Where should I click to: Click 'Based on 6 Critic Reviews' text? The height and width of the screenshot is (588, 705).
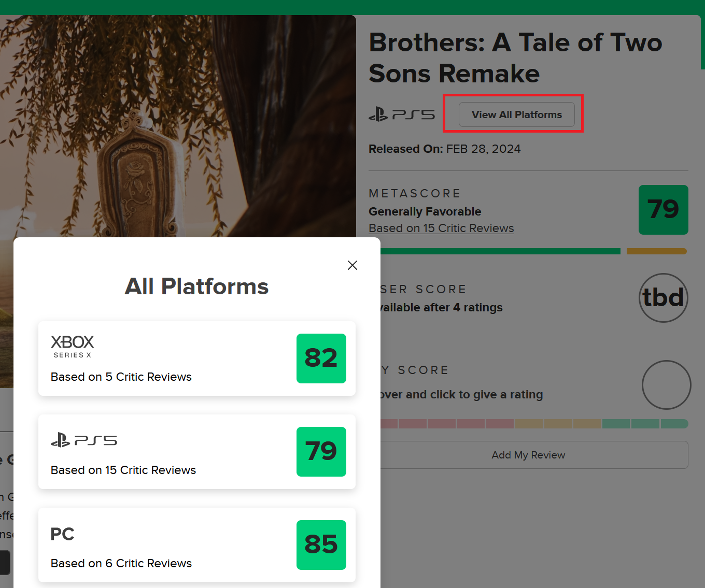click(x=121, y=563)
